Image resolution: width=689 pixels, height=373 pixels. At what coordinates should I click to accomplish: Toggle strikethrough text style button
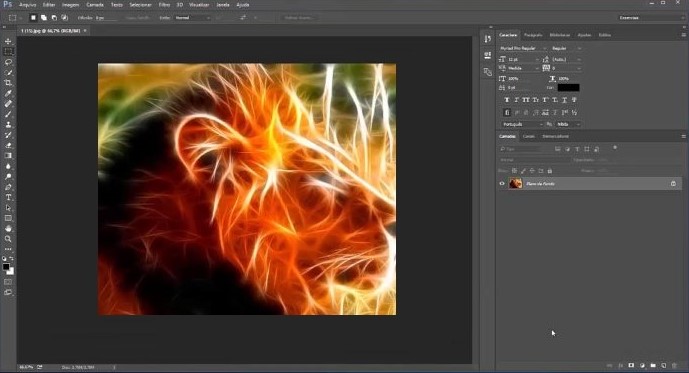[574, 100]
